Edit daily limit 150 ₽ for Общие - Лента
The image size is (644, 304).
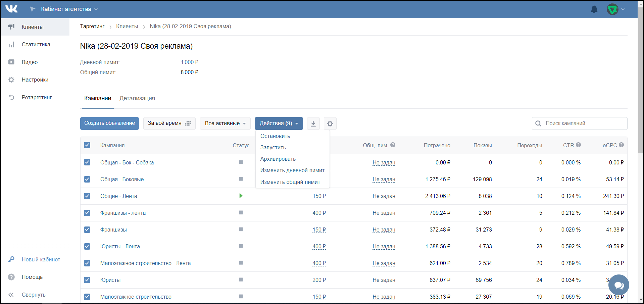click(319, 196)
